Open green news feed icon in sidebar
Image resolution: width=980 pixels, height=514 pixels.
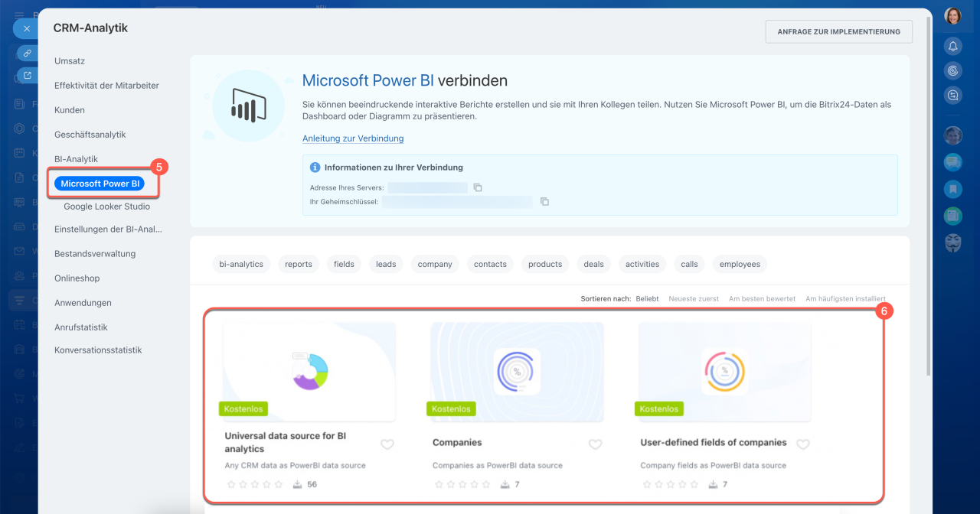tap(952, 216)
